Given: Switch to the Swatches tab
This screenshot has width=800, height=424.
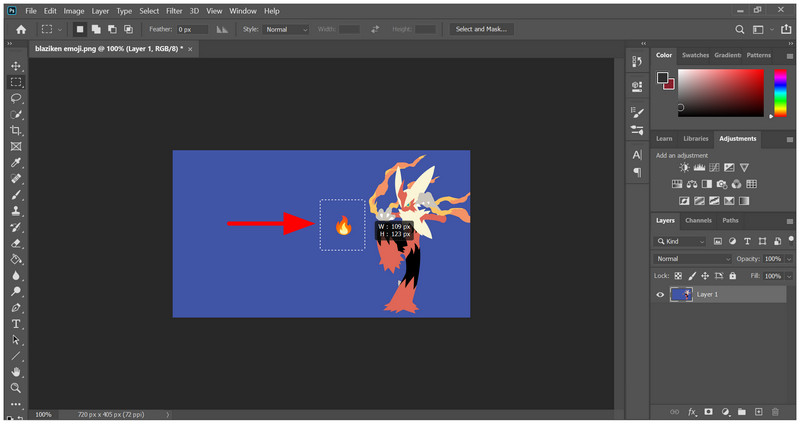Looking at the screenshot, I should pos(695,55).
